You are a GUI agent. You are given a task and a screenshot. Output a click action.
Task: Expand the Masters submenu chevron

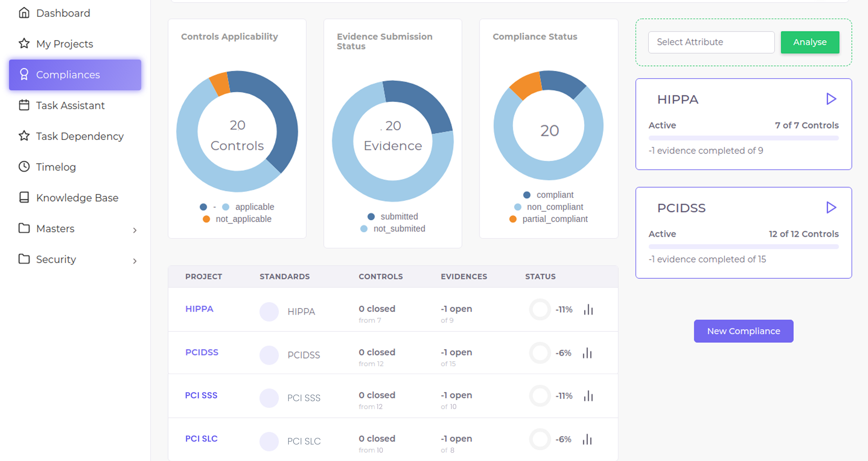pyautogui.click(x=135, y=230)
